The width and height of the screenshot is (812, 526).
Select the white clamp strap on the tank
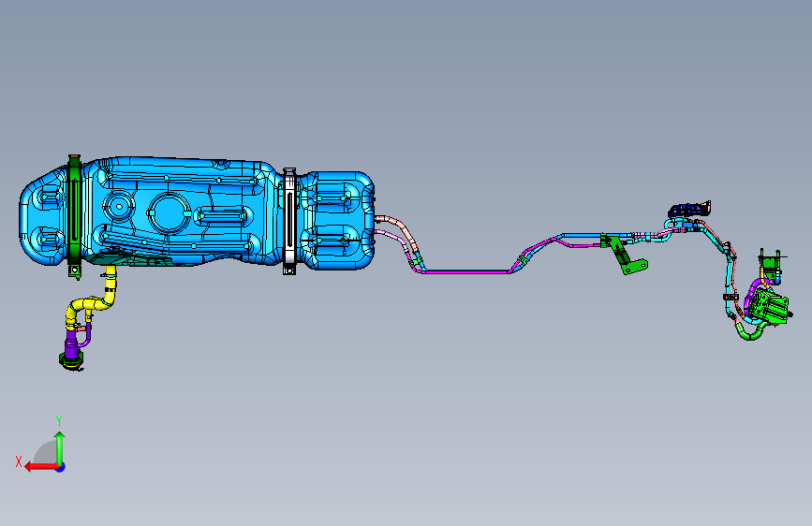point(289,221)
